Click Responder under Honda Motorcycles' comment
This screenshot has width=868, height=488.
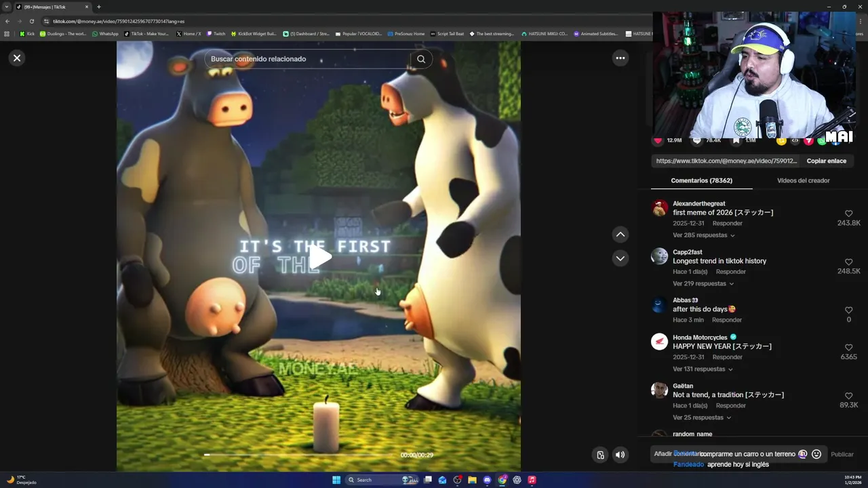pos(727,357)
